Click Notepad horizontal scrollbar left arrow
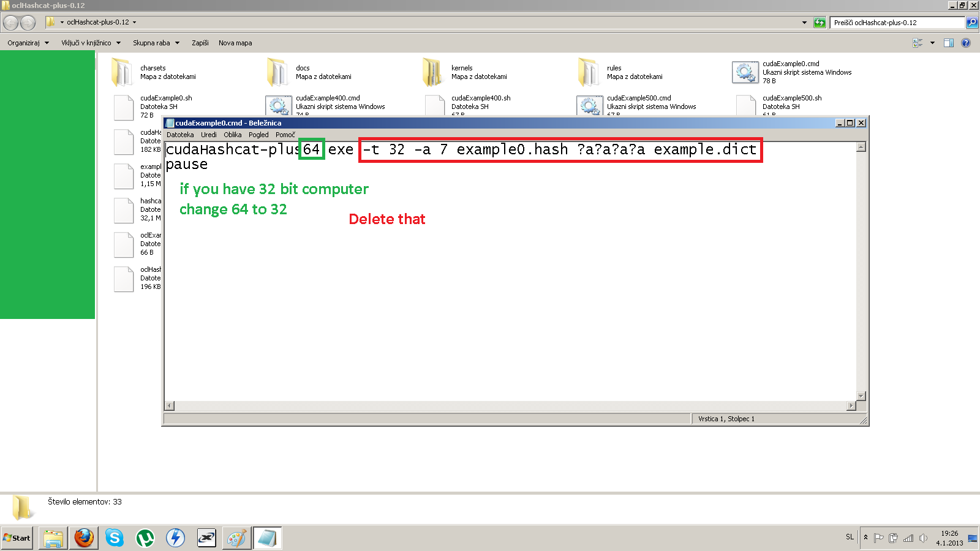The image size is (980, 551). [170, 406]
